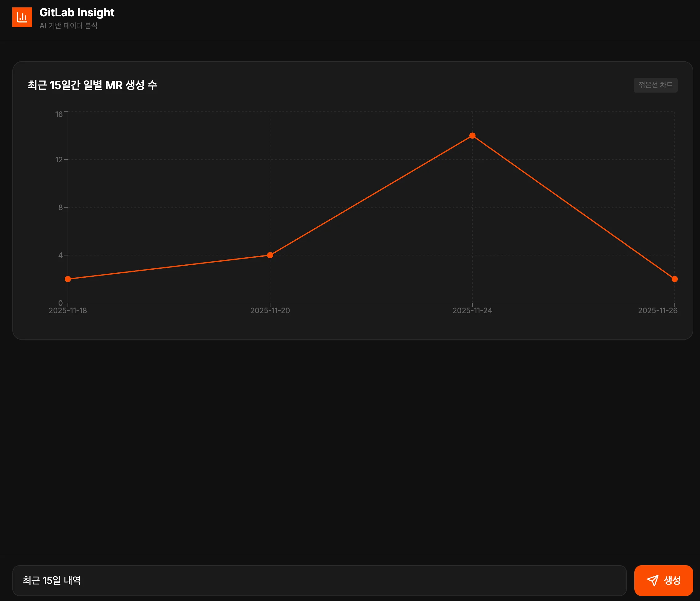Select the peak data point on 2025-11-24
This screenshot has height=601, width=700.
click(472, 135)
